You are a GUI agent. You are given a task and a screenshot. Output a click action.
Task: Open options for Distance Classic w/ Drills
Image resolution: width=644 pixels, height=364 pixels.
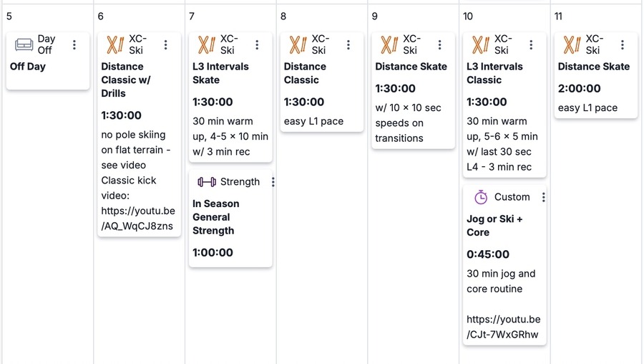point(165,44)
